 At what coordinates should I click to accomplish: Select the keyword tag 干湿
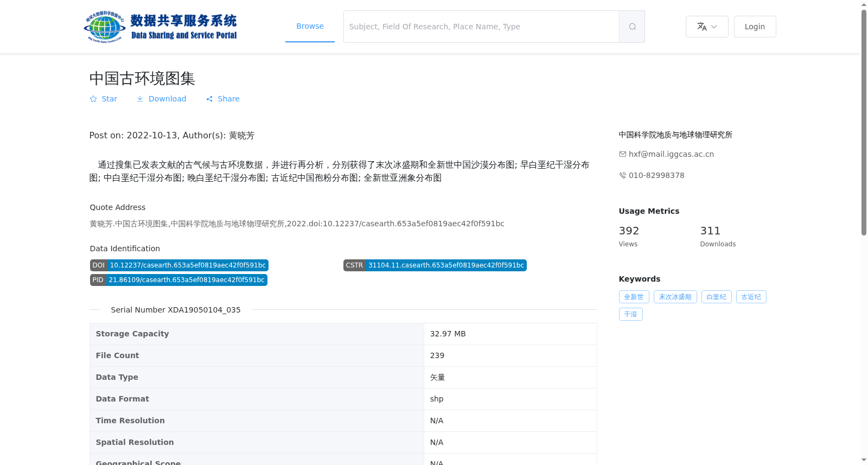click(630, 314)
